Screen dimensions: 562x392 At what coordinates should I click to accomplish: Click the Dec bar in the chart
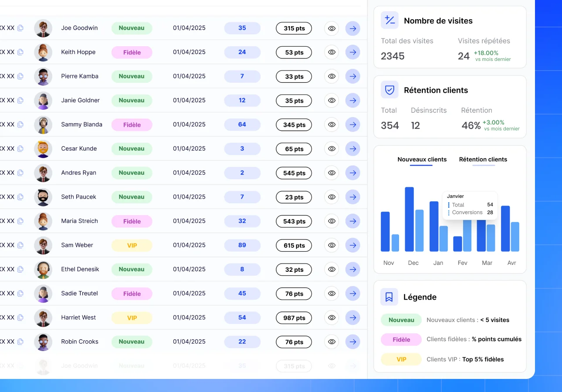tap(410, 219)
